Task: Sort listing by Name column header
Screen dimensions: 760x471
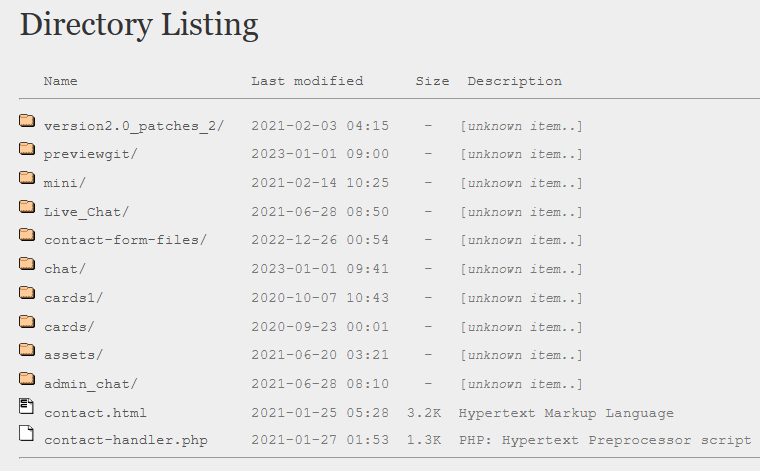Action: 60,81
